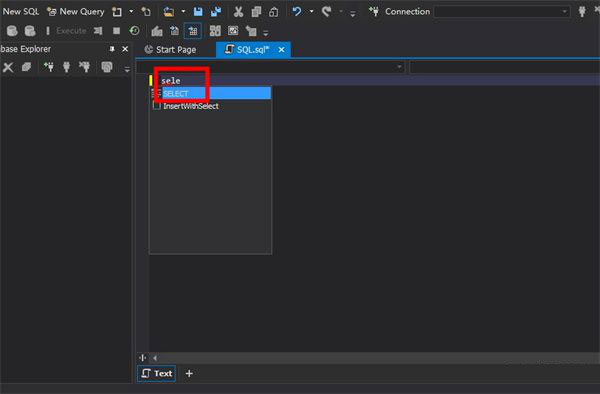Stop execution with the square icon

tap(116, 31)
